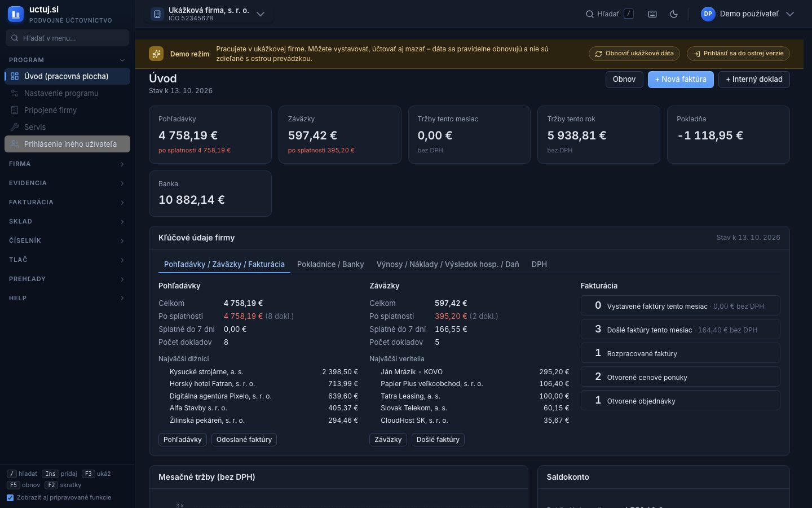
Task: Click the dashboard icon next to Úvod (pracovná plocha)
Action: tap(15, 76)
